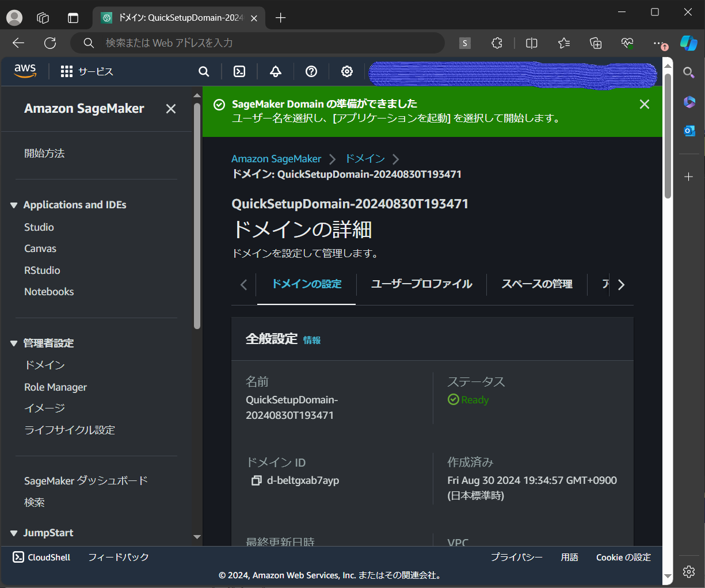Screen dimensions: 705x588
Task: Open the サービス grid menu icon
Action: coord(66,71)
